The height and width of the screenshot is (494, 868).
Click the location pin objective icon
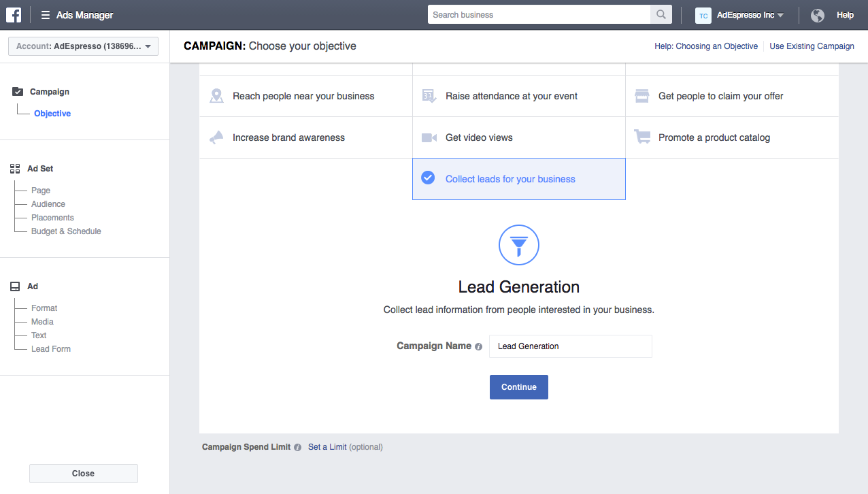tap(216, 96)
